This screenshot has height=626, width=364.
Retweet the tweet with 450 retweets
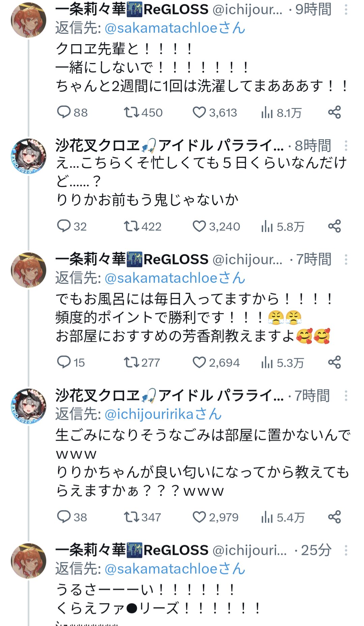131,112
